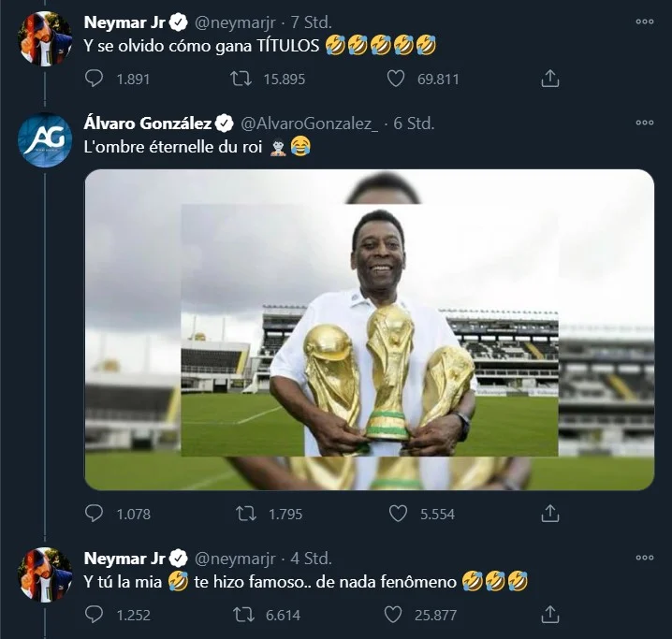Screen dimensions: 672x639
Task: Reply to Neymar's TÍTULOS tweet
Action: click(94, 80)
